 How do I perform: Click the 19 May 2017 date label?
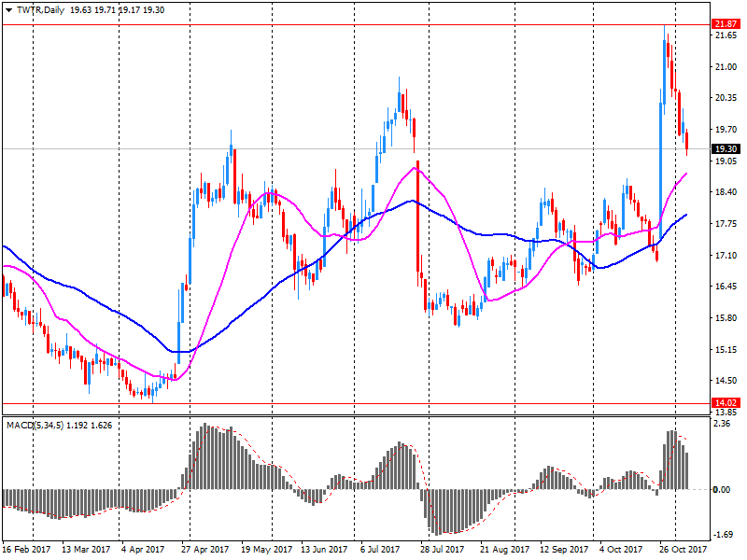pyautogui.click(x=266, y=550)
